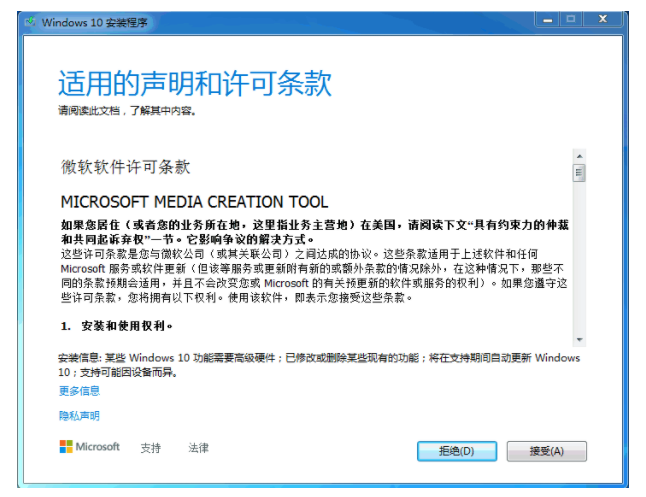
Task: Close the Windows 10 安装程序 window
Action: 604,19
